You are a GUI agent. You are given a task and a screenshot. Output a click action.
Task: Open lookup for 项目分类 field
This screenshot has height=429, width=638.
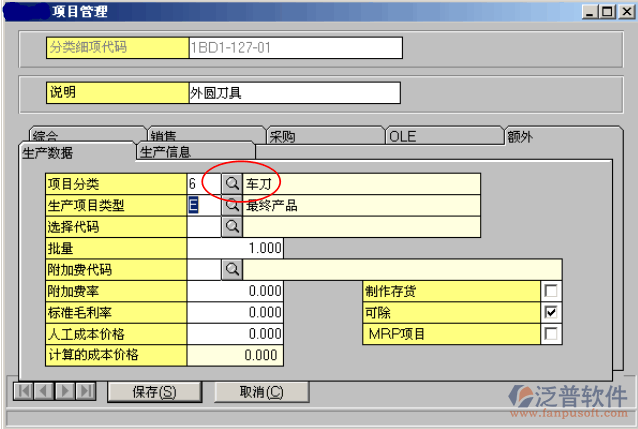point(232,184)
